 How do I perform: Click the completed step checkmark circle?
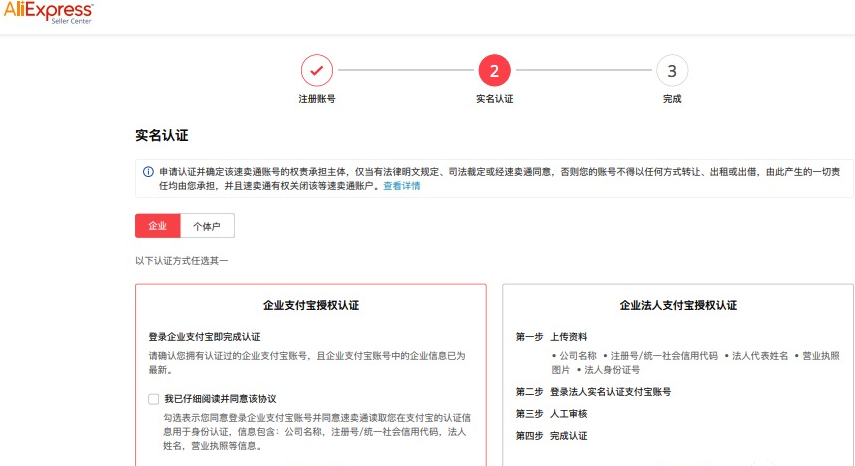pos(317,70)
